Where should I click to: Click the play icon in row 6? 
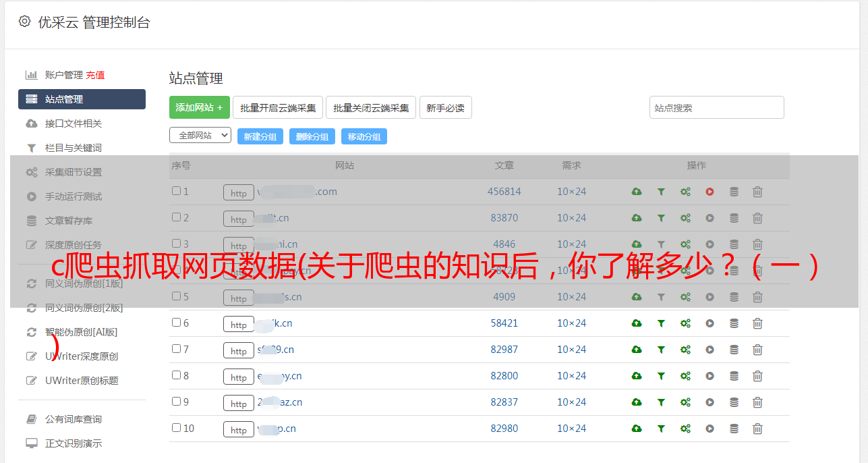pyautogui.click(x=710, y=323)
